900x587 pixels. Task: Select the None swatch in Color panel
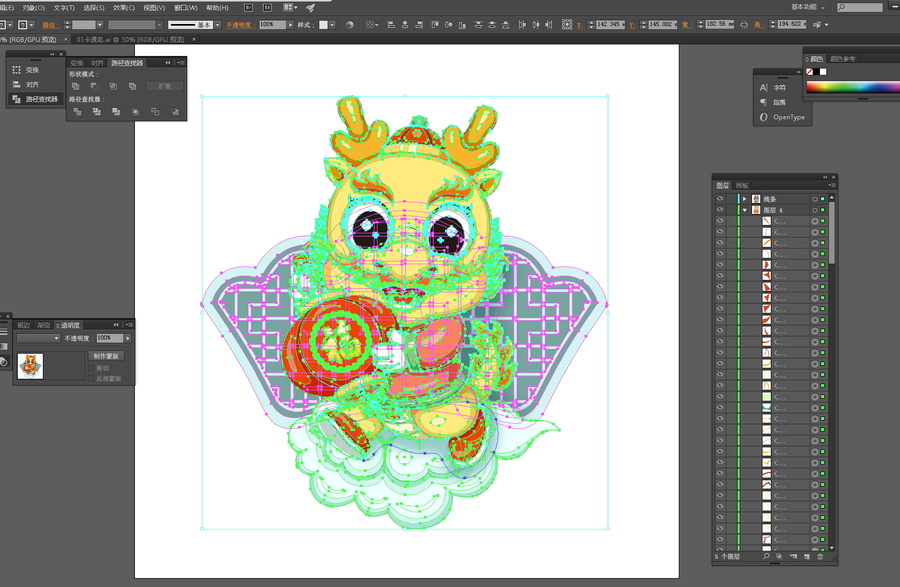click(809, 72)
